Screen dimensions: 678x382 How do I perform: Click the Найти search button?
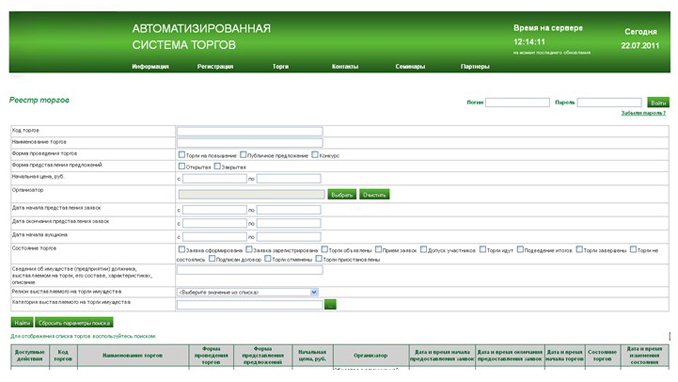point(22,323)
